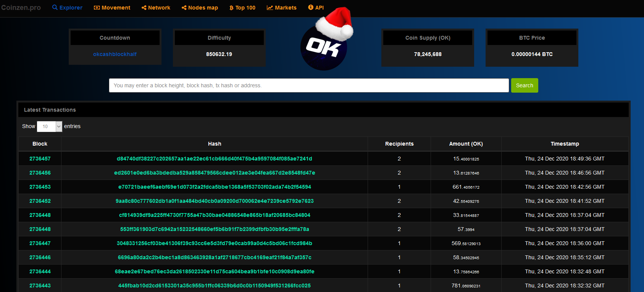
Task: Click the Markets chart icon
Action: point(270,8)
